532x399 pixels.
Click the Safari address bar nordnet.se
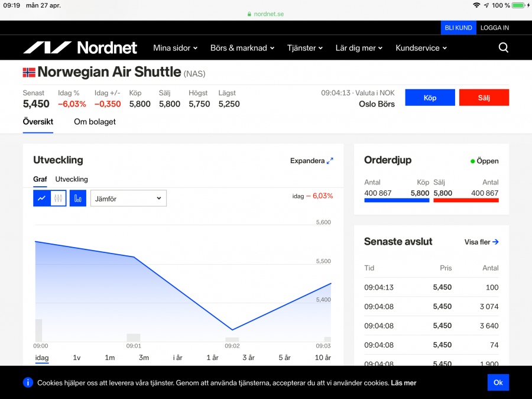coord(265,14)
